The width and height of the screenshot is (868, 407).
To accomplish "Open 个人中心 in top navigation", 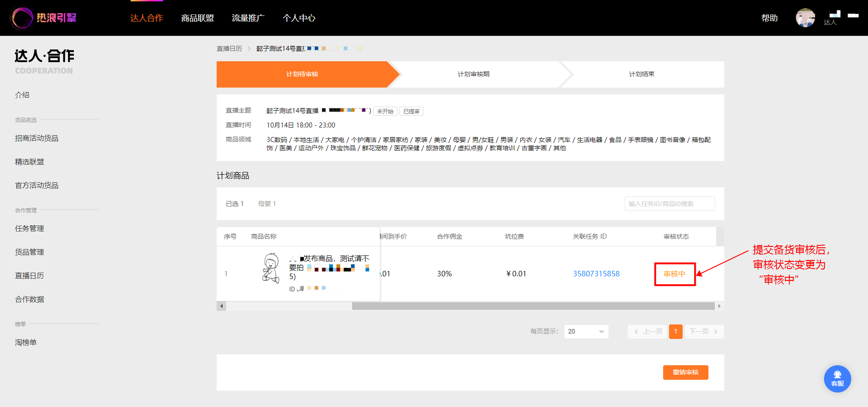I will point(299,18).
